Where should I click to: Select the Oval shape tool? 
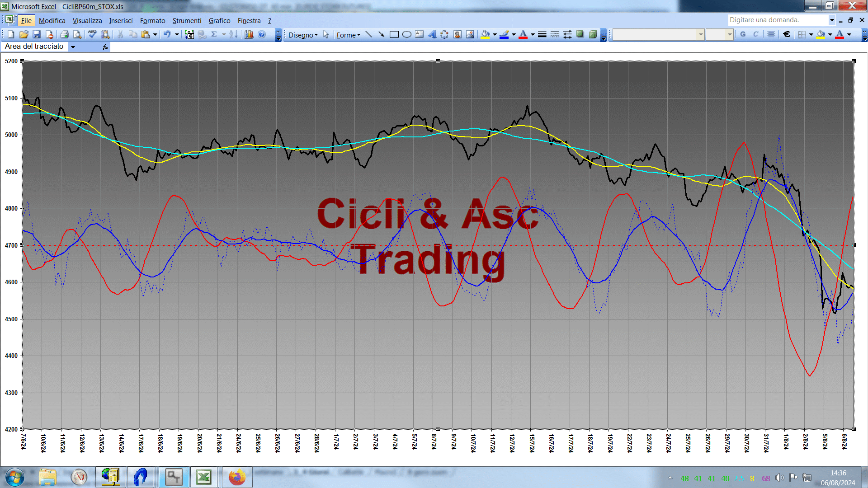click(407, 34)
